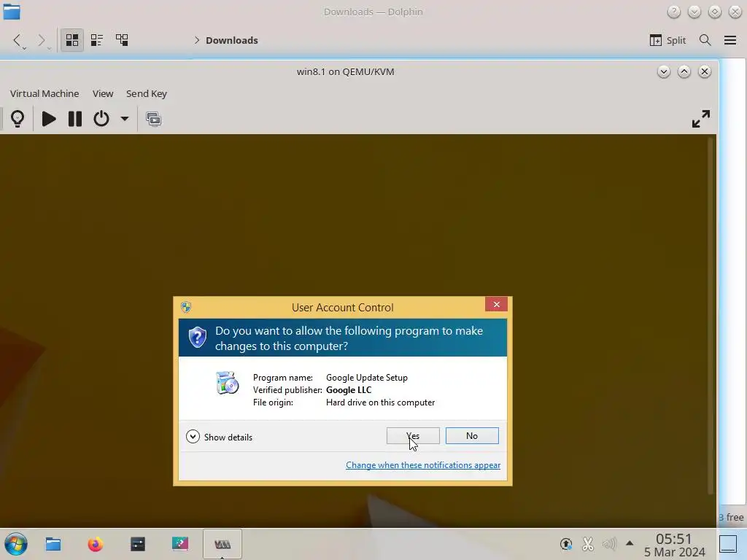Enable Split view in Dolphin
The height and width of the screenshot is (560, 747).
pyautogui.click(x=667, y=40)
